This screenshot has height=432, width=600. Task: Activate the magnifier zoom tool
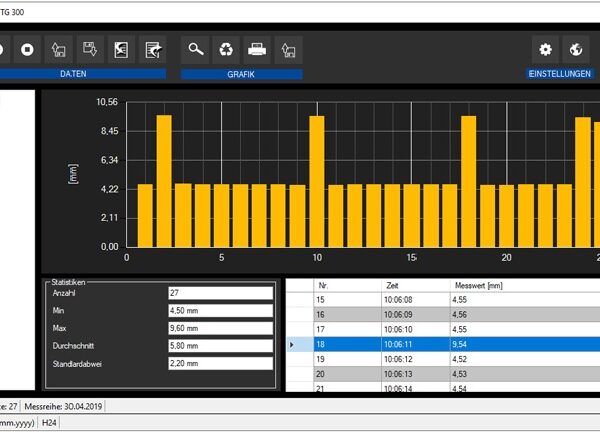[195, 50]
